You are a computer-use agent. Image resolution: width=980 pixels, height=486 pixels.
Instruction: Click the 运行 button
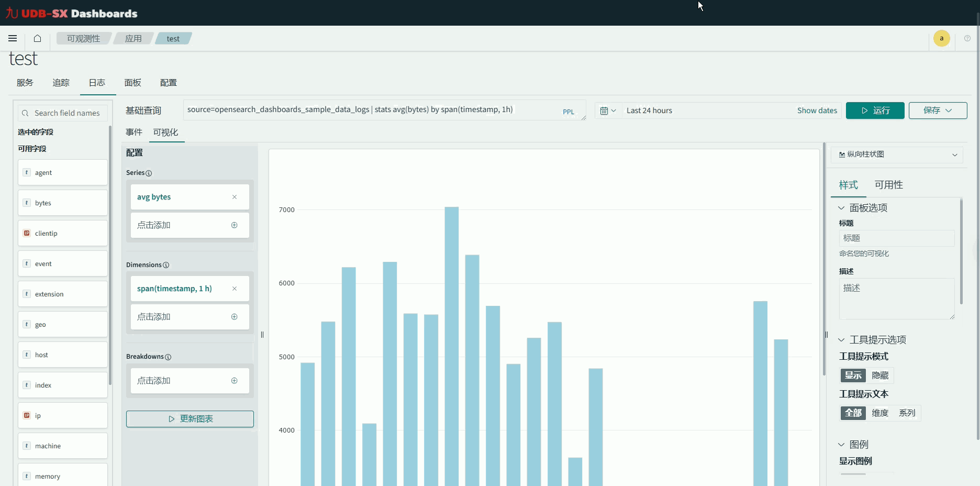coord(875,111)
